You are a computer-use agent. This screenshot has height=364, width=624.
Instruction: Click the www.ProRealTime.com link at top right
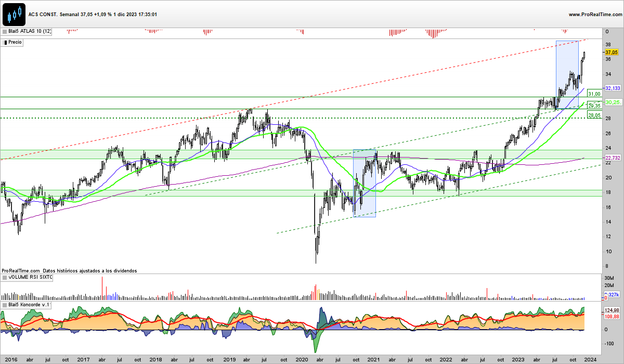(595, 15)
